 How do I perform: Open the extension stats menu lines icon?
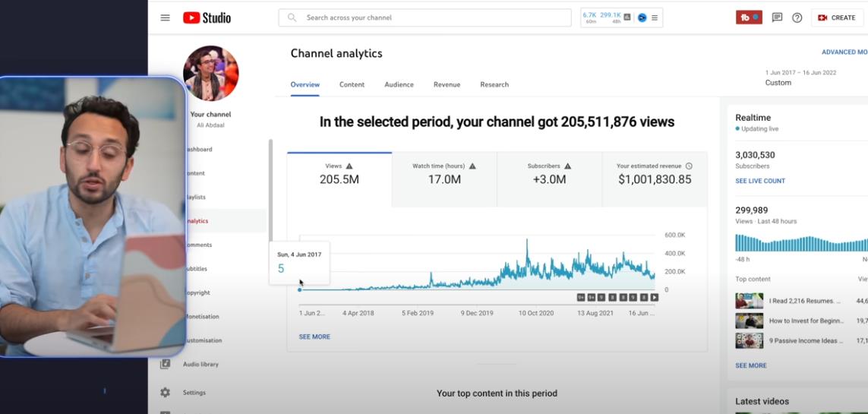pos(655,17)
